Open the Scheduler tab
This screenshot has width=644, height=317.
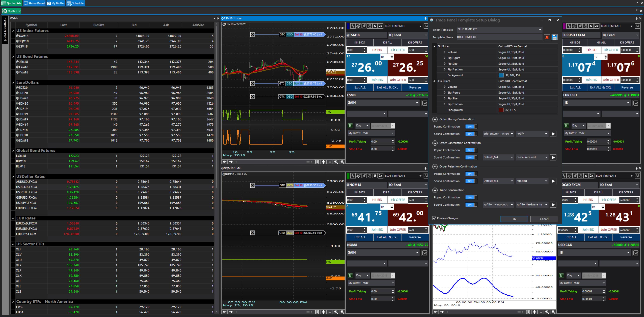point(76,3)
